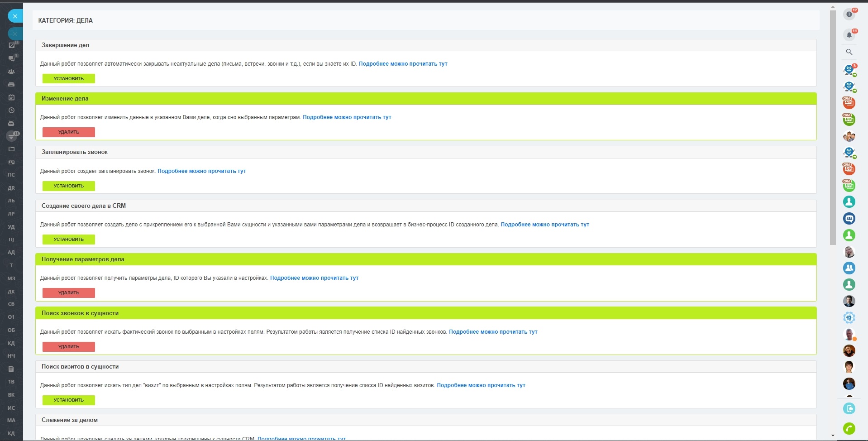Open the clock time-tracking icon in left sidebar
The height and width of the screenshot is (441, 868).
pyautogui.click(x=12, y=110)
